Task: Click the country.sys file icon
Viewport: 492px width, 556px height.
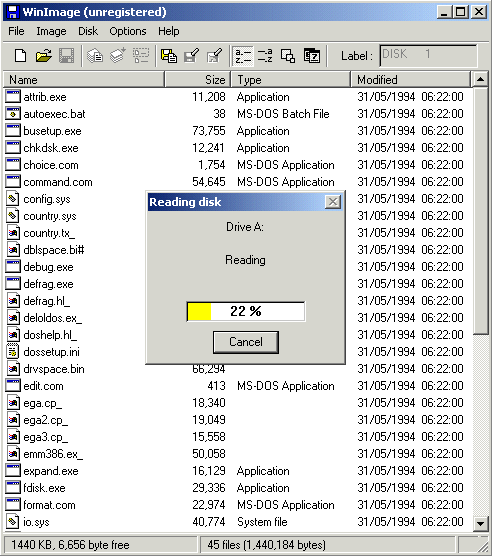Action: 13,216
